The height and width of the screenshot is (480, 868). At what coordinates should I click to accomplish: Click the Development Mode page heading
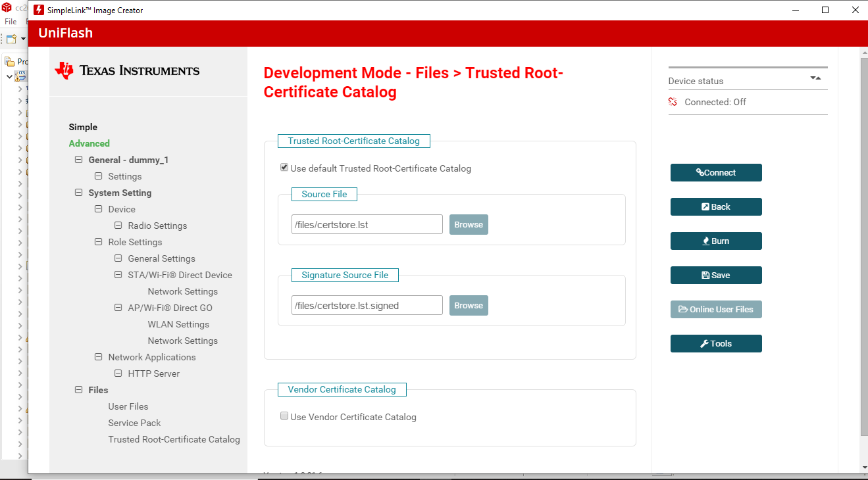[x=413, y=82]
